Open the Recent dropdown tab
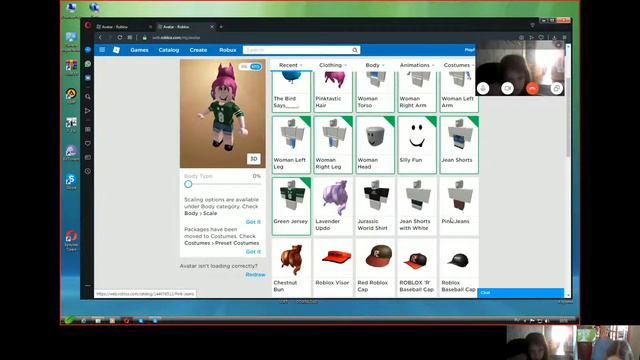This screenshot has width=640, height=360. 291,65
